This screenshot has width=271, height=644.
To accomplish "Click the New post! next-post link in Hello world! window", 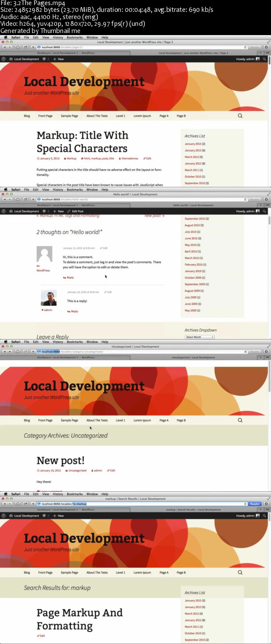I will (x=155, y=216).
